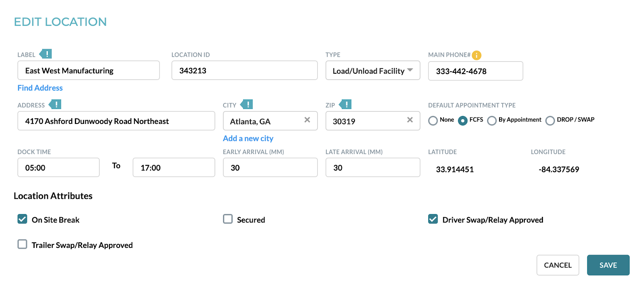The width and height of the screenshot is (644, 303).
Task: Click the alert icon beside LABEL
Action: click(x=45, y=54)
